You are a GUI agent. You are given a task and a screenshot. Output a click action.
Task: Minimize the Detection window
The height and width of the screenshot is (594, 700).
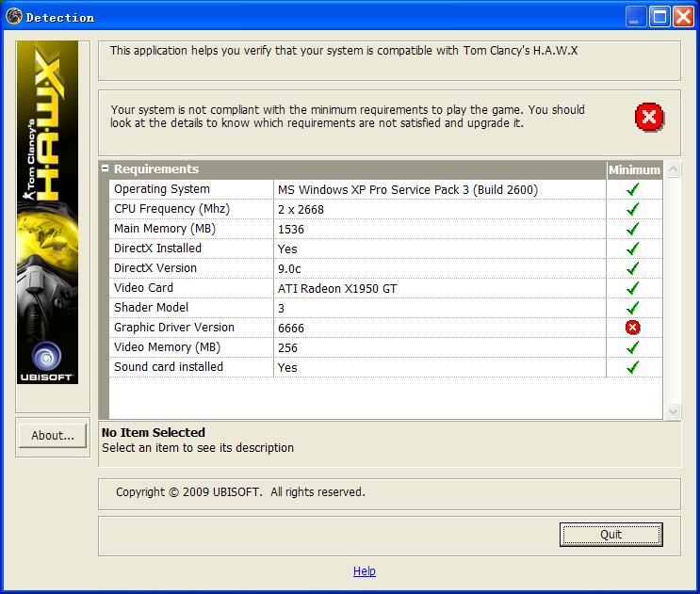pyautogui.click(x=636, y=17)
